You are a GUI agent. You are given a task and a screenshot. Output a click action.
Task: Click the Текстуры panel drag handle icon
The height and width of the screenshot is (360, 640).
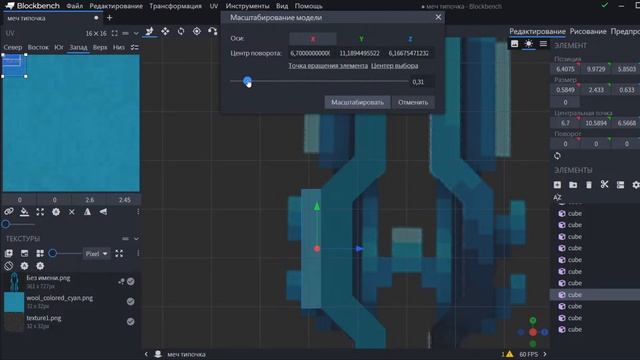(x=125, y=239)
